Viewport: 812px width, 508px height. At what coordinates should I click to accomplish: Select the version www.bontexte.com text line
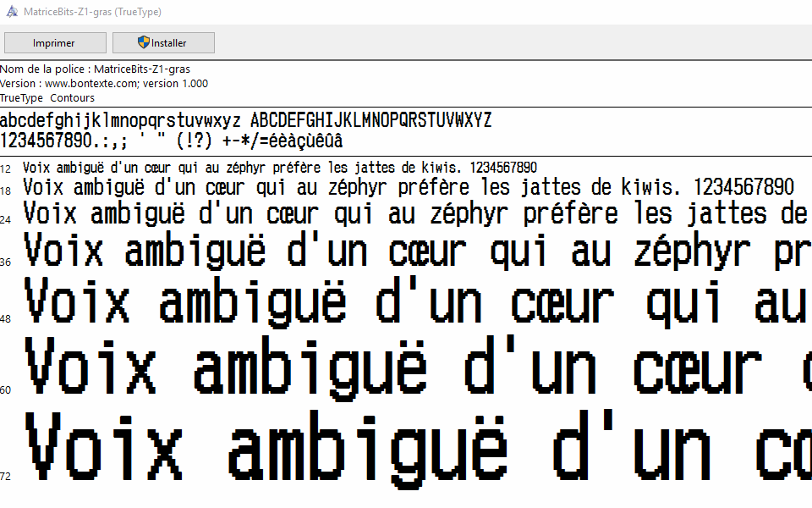point(103,83)
